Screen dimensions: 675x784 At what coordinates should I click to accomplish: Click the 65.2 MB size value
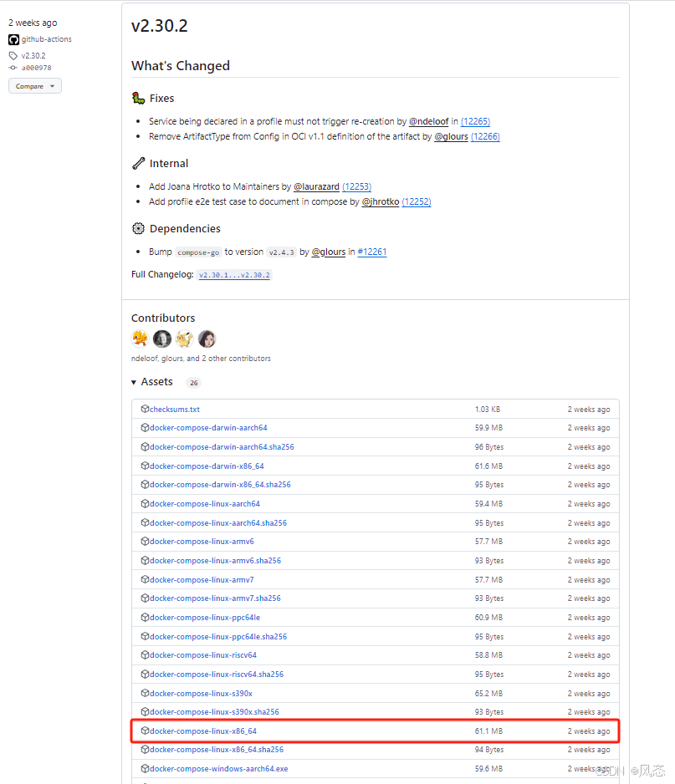click(488, 694)
